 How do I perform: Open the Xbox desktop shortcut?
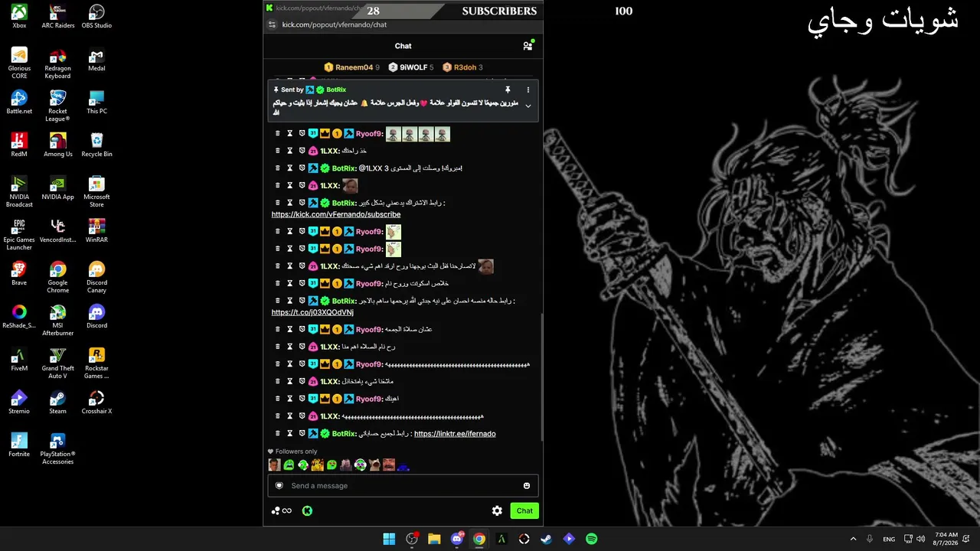[x=19, y=17]
